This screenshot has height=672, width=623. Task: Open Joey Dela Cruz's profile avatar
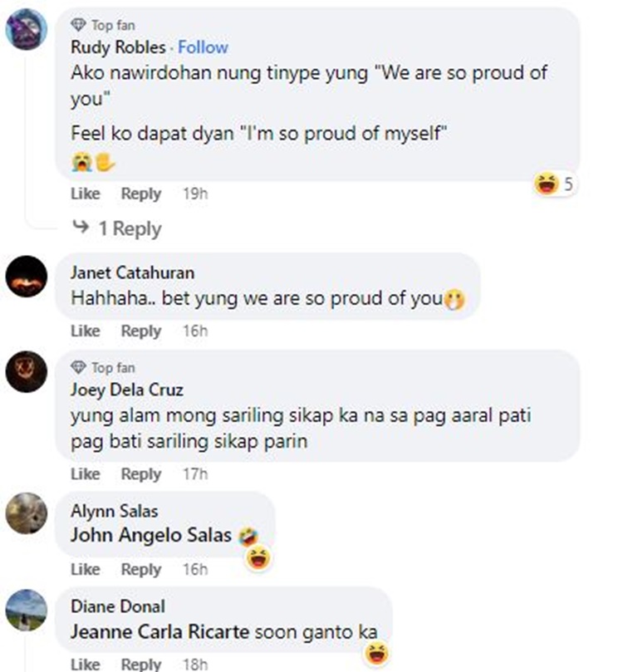click(26, 371)
